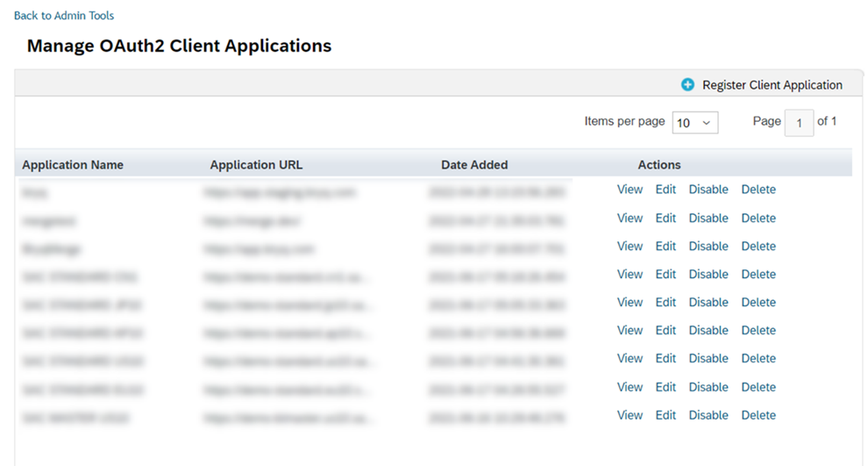The height and width of the screenshot is (466, 868).
Task: Open the Register Client Application link
Action: [772, 85]
